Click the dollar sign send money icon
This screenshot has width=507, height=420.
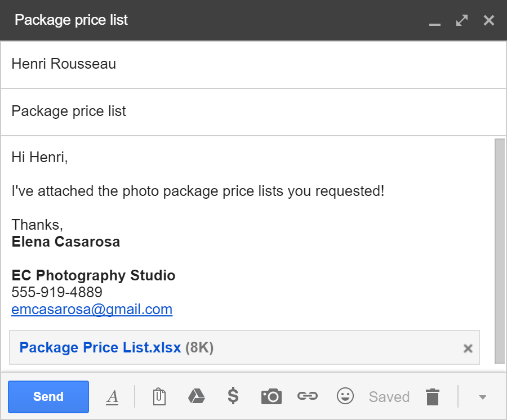pyautogui.click(x=233, y=396)
